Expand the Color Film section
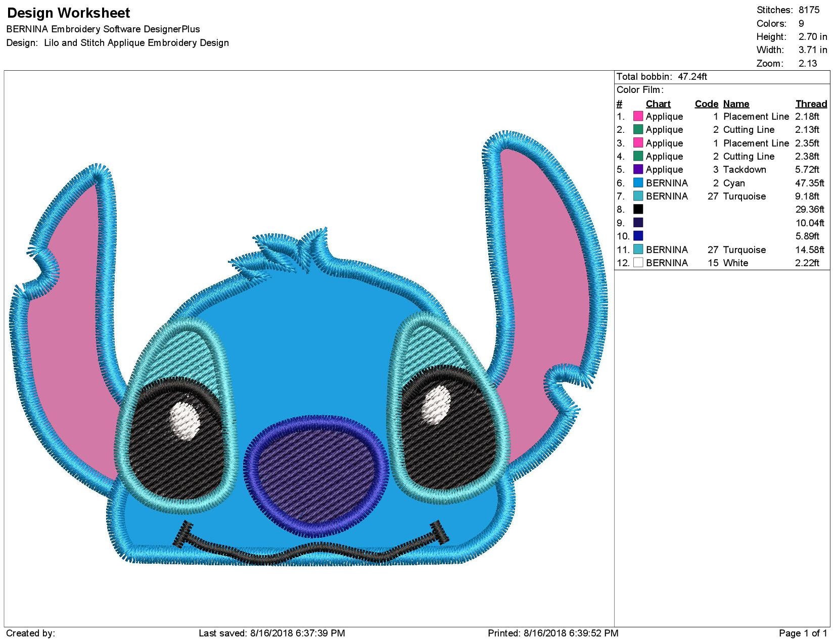834x644 pixels. click(x=641, y=89)
